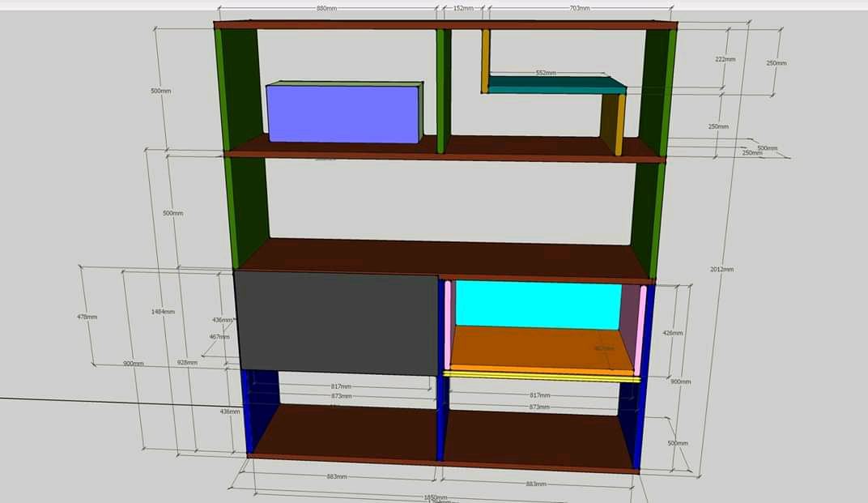Screen dimensions: 868x503
Task: Click the dark gray door panel
Action: [337, 323]
